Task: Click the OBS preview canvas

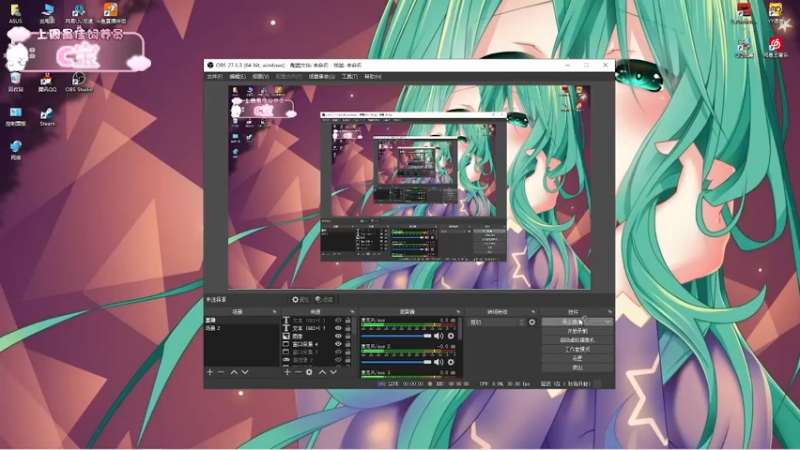Action: (409, 187)
